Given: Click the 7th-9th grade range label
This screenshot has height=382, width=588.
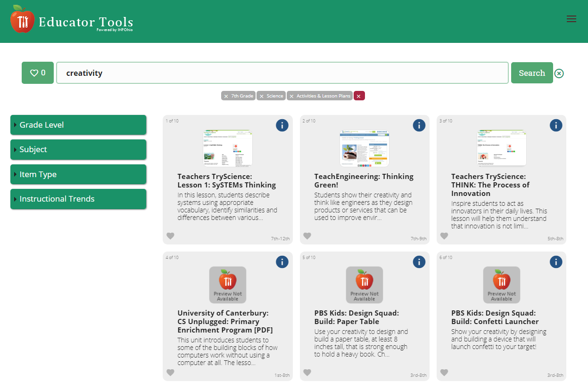Looking at the screenshot, I should [418, 239].
